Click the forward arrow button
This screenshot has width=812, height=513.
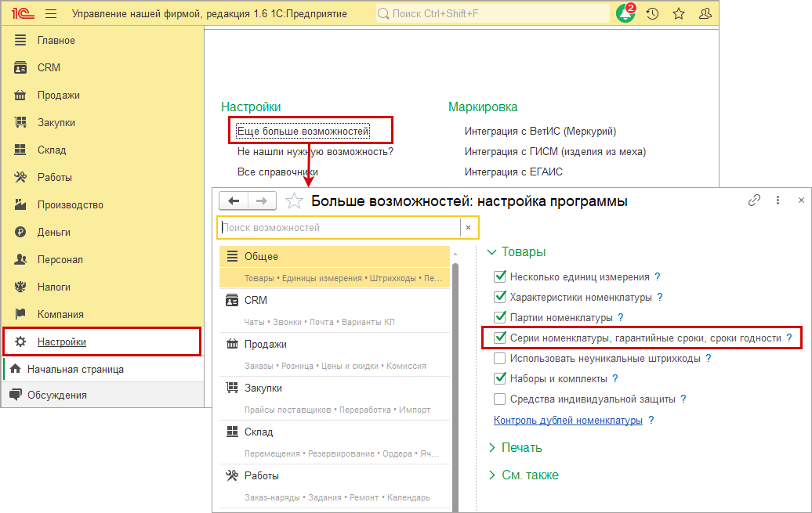click(x=262, y=201)
